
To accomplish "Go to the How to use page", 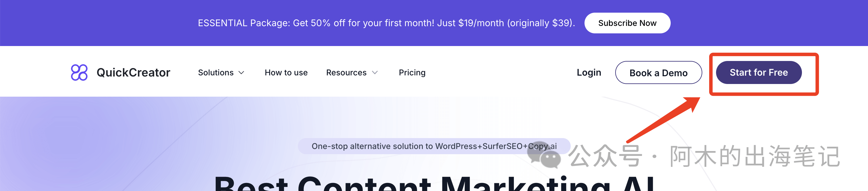I will (x=286, y=72).
